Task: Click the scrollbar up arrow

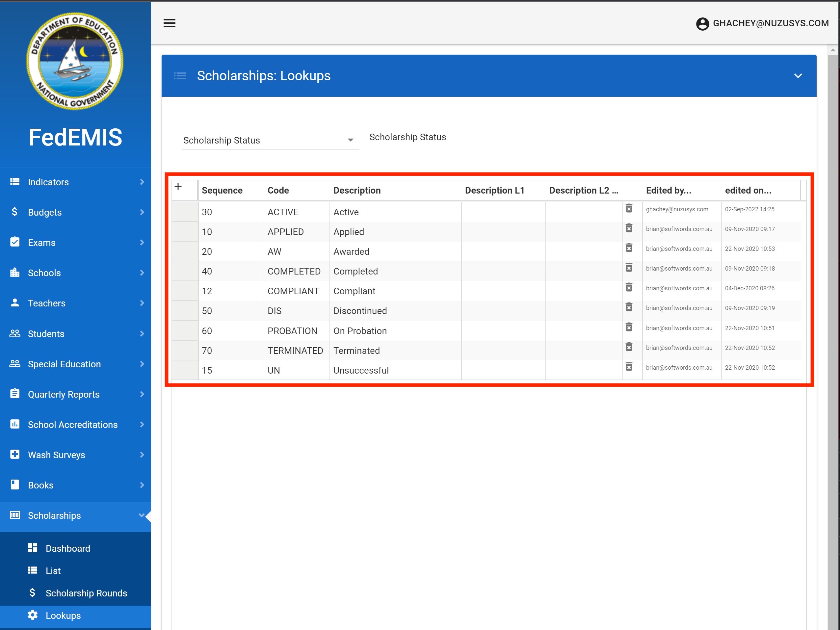Action: pyautogui.click(x=832, y=50)
